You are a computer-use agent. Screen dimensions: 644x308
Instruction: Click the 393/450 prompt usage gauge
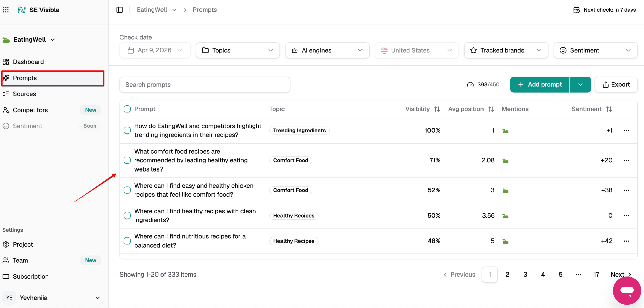pyautogui.click(x=483, y=85)
